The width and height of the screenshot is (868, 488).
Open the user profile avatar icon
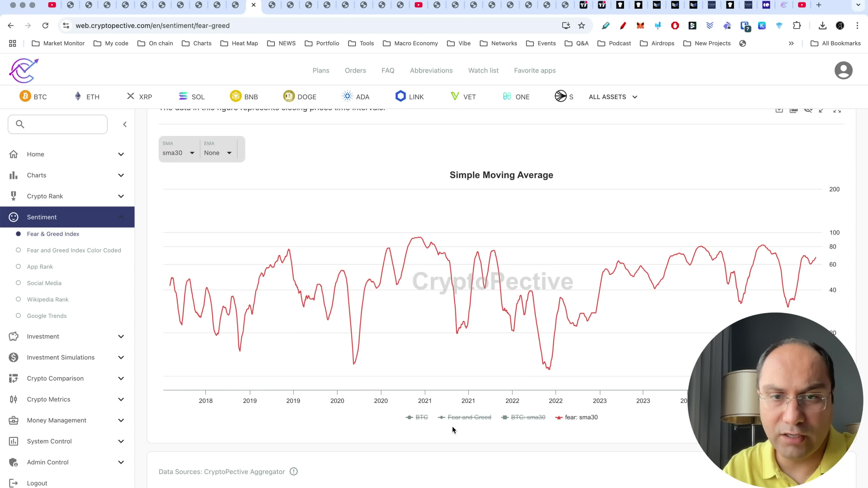click(843, 70)
